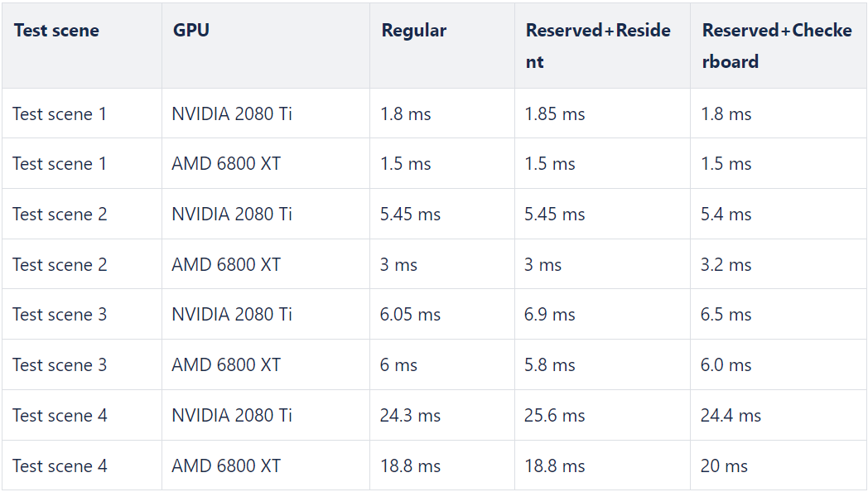This screenshot has height=492, width=868.
Task: Click the Reserved+Checkerboard column header
Action: click(x=779, y=46)
